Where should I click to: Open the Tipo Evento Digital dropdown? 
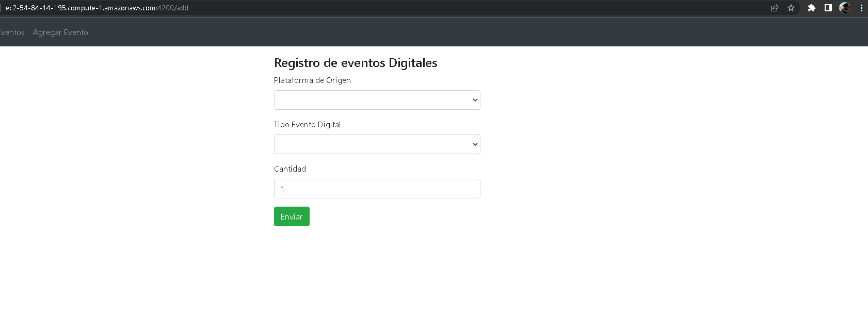point(377,144)
